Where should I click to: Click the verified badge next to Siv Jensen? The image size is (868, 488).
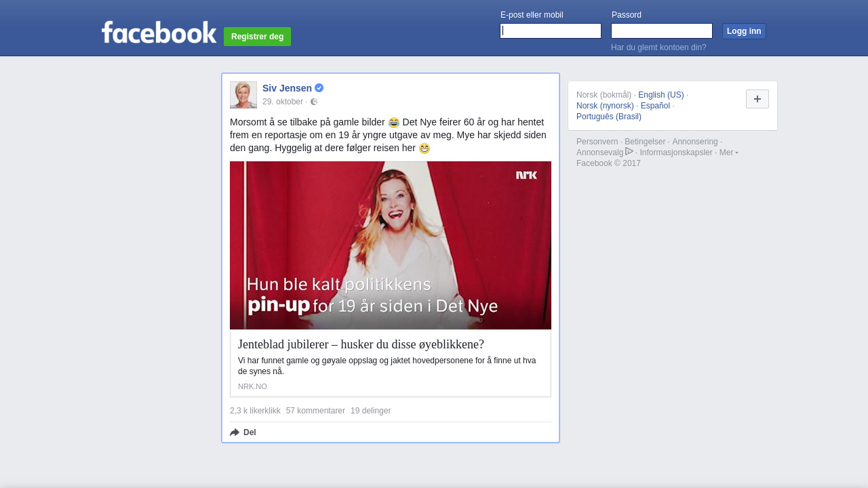[x=319, y=88]
